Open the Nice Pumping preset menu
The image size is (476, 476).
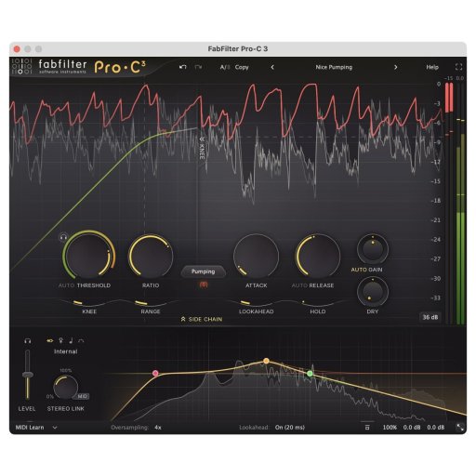[x=334, y=67]
